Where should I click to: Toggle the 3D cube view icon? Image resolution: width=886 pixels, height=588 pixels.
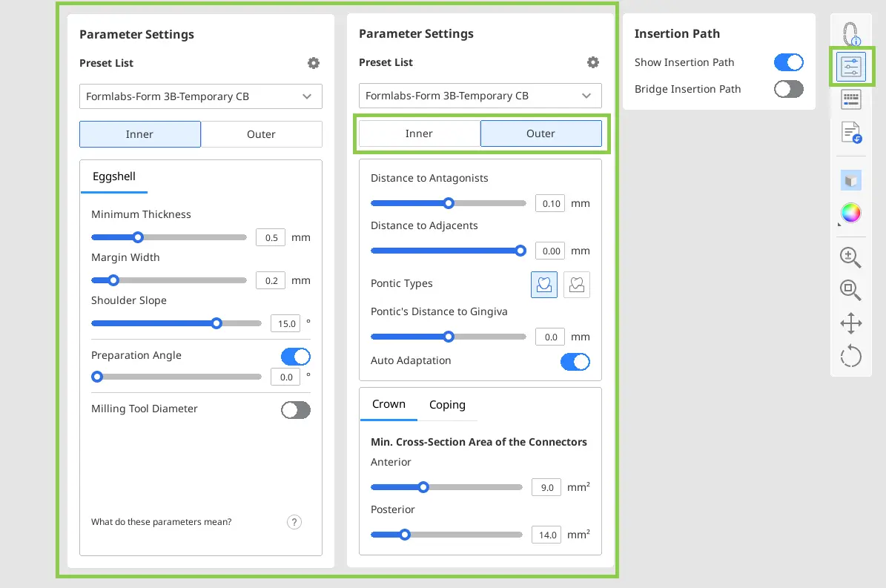851,181
